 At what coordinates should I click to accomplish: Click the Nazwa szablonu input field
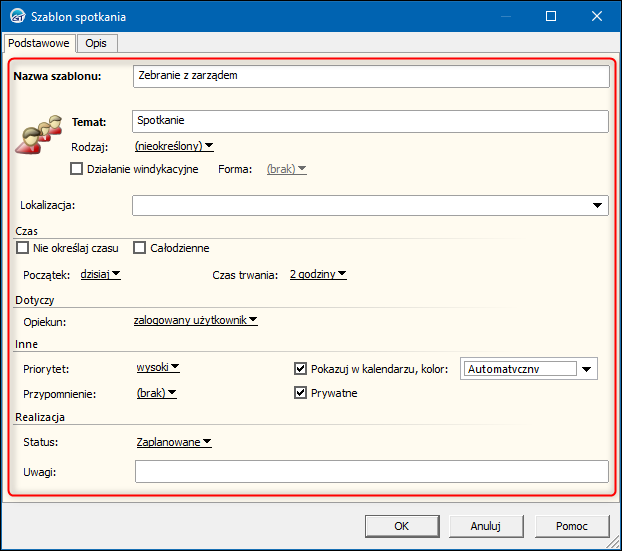pyautogui.click(x=371, y=76)
